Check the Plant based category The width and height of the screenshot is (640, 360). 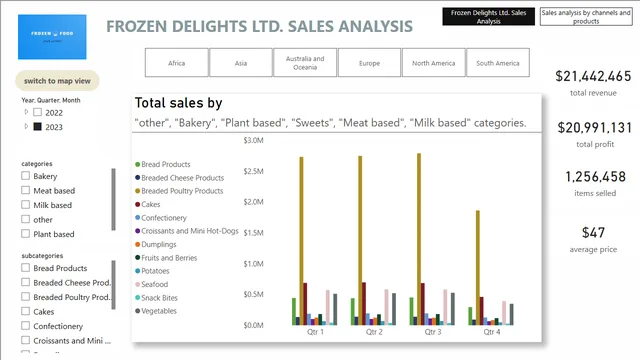(25, 234)
